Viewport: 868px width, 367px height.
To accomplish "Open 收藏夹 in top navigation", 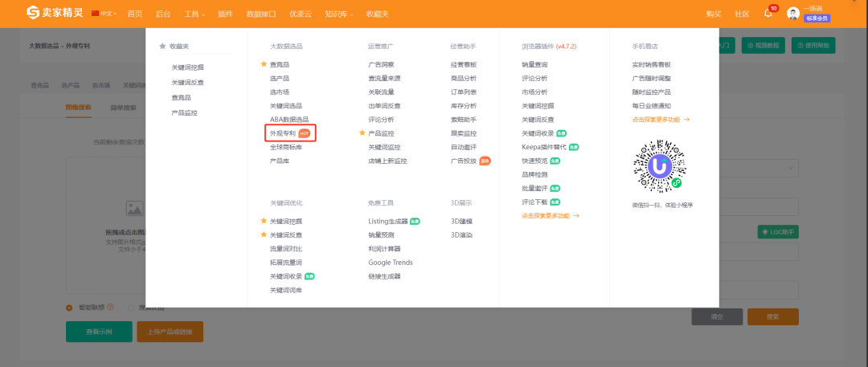I will click(x=378, y=14).
